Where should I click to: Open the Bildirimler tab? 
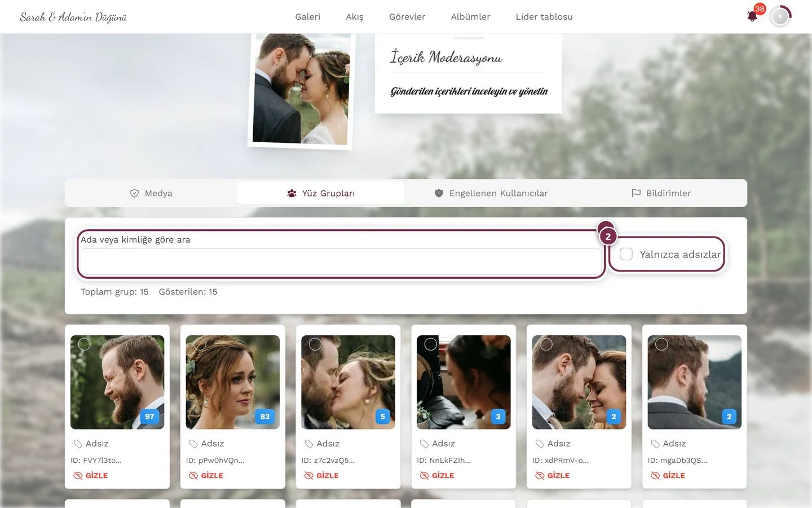pos(661,193)
